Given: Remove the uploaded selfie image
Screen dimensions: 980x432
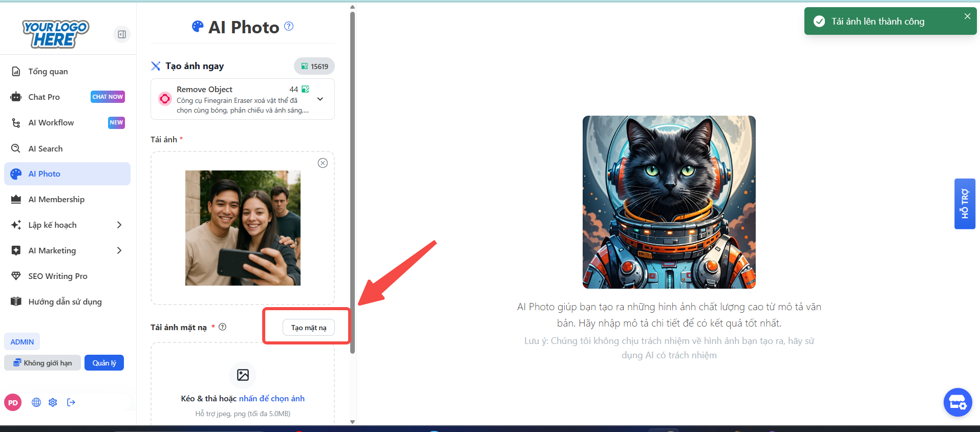Looking at the screenshot, I should tap(323, 163).
